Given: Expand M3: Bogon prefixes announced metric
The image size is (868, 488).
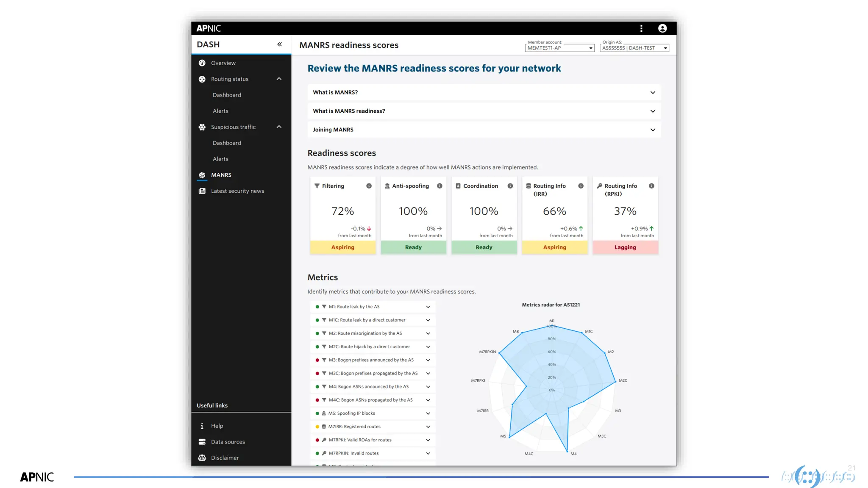Looking at the screenshot, I should point(428,360).
